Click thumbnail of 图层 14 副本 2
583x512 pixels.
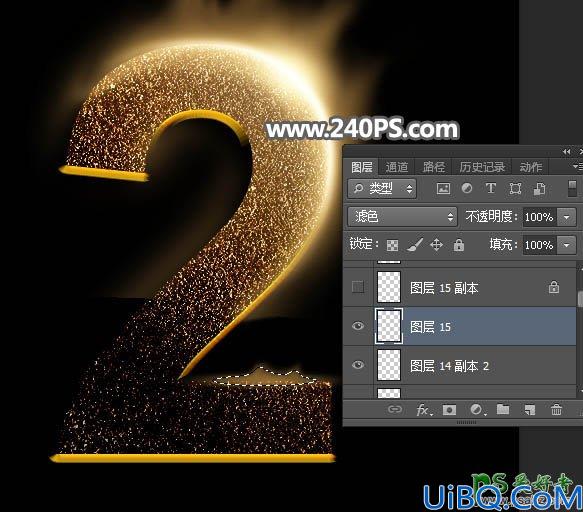[389, 365]
